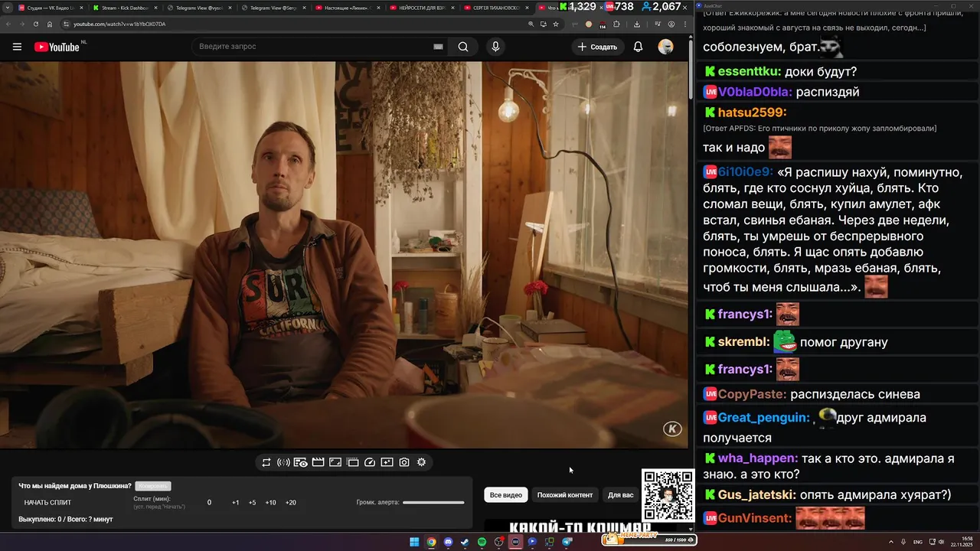Open Chrome from the taskbar
This screenshot has height=551, width=980.
point(431,542)
